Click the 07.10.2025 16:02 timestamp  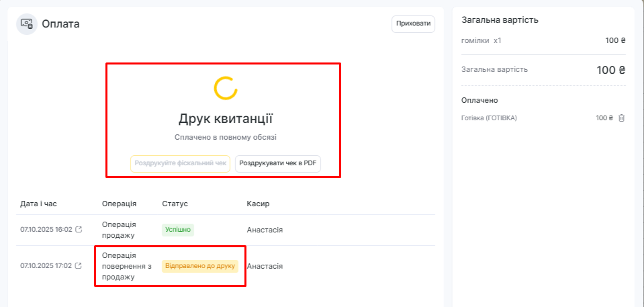(46, 230)
